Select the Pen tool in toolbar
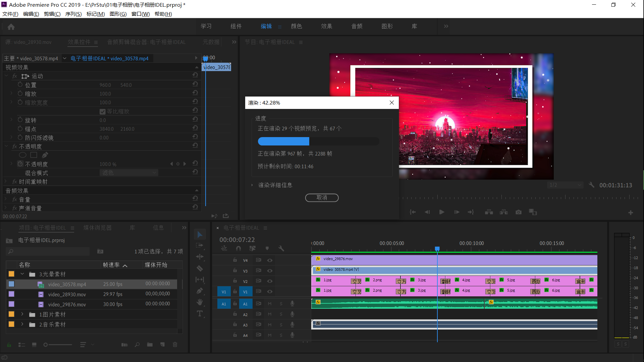The width and height of the screenshot is (644, 362). point(200,291)
